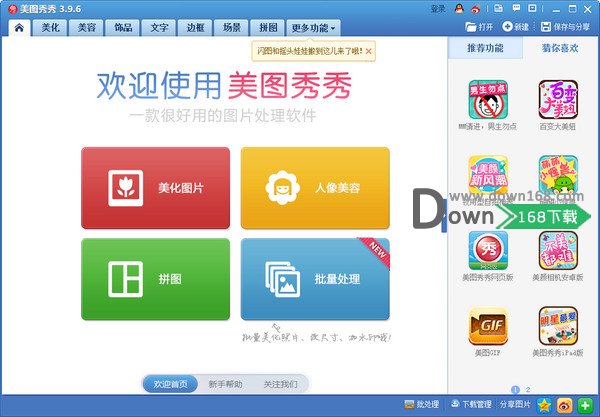Screen dimensions: 600x417
Task: Open the blue 批量处理 tile
Action: tap(315, 279)
